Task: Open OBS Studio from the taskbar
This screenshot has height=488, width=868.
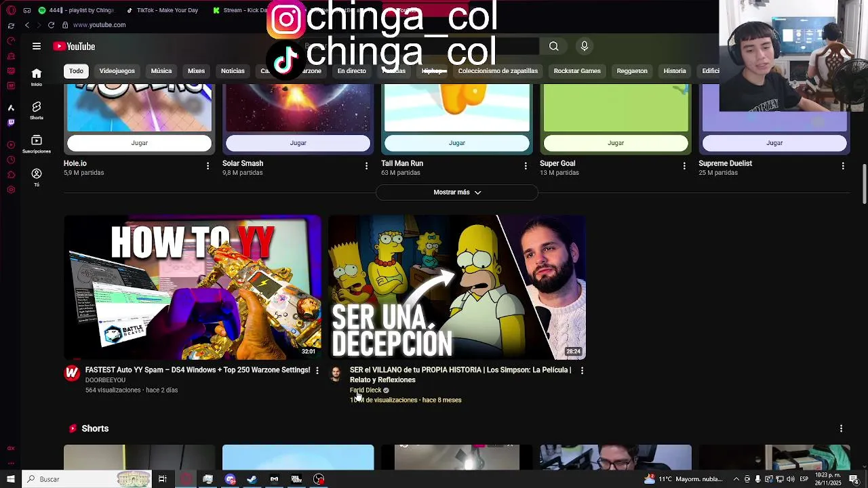Action: [x=319, y=479]
